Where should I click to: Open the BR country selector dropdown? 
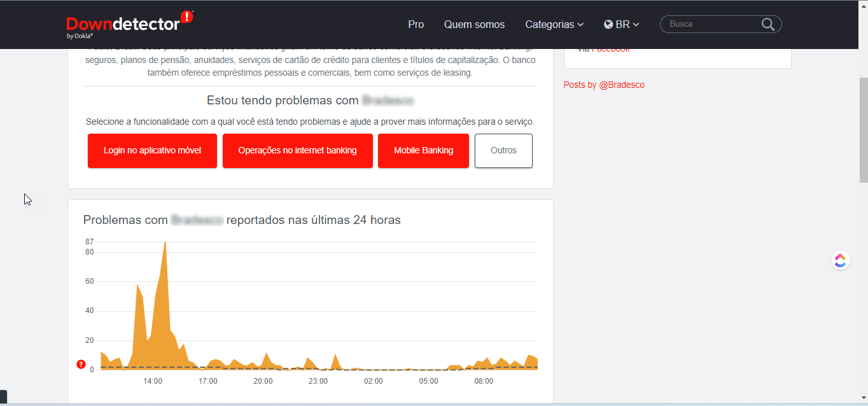pyautogui.click(x=622, y=25)
